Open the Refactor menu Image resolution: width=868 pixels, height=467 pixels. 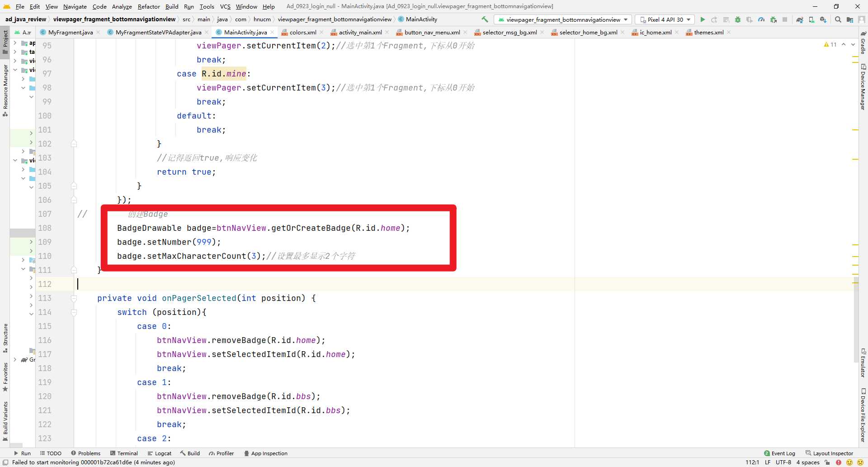(149, 6)
